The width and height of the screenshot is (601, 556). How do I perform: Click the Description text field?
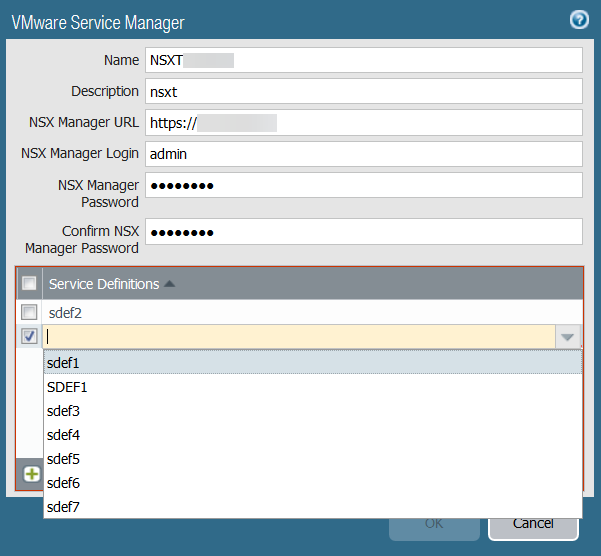363,91
